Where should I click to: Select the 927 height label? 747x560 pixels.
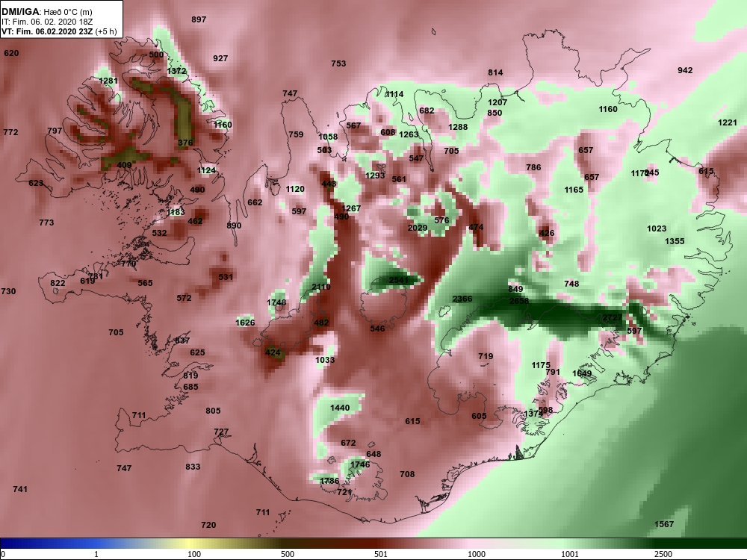[220, 58]
